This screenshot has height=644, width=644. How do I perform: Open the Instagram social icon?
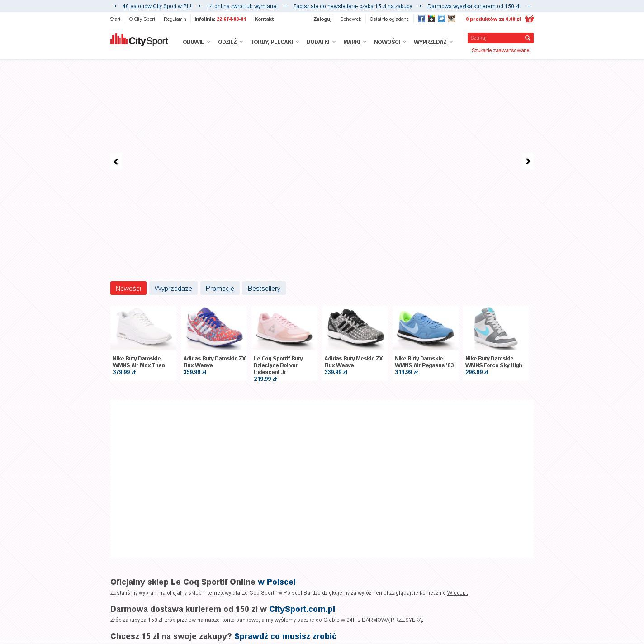(x=451, y=19)
